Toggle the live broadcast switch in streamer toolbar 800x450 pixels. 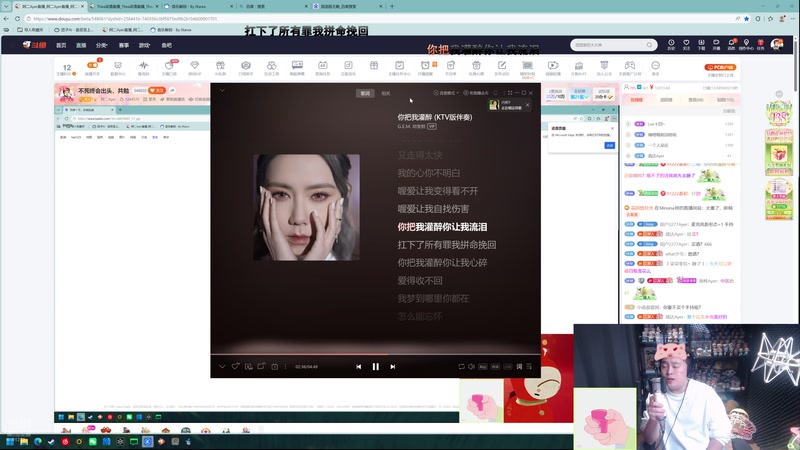click(92, 65)
